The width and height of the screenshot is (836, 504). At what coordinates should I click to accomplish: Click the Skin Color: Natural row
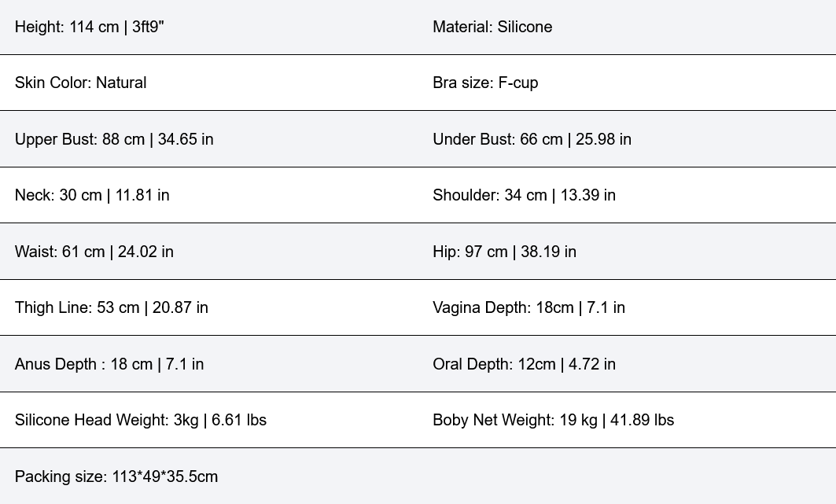[x=80, y=83]
